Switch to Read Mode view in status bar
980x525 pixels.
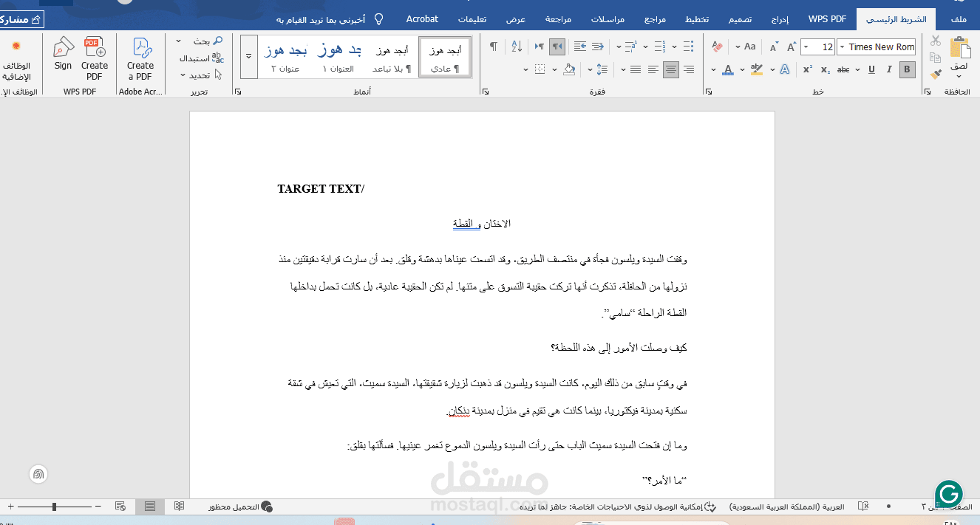point(179,507)
